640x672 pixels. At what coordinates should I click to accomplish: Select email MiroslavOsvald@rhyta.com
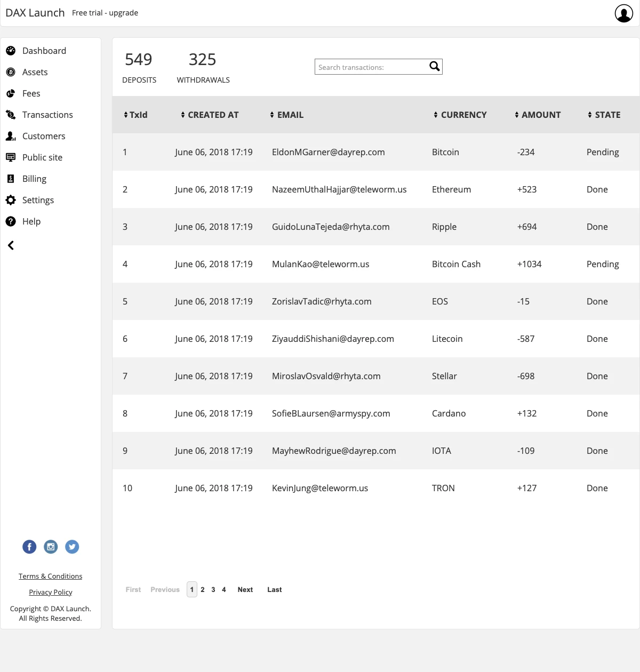click(x=326, y=376)
